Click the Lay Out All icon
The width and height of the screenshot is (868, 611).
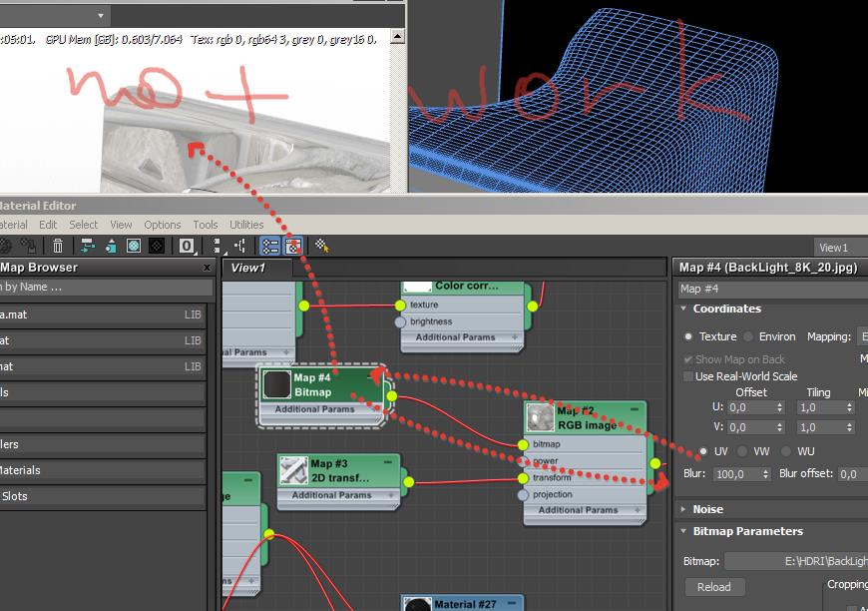point(217,246)
